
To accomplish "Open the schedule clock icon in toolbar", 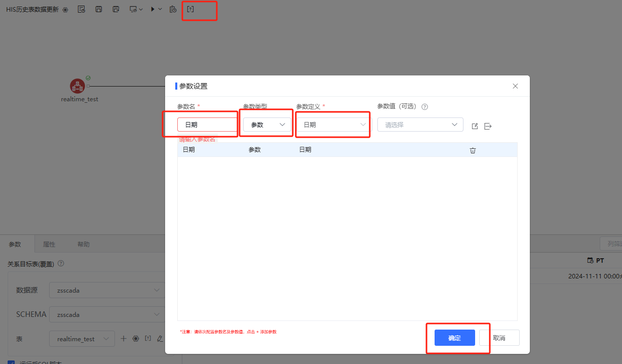I will pos(173,9).
